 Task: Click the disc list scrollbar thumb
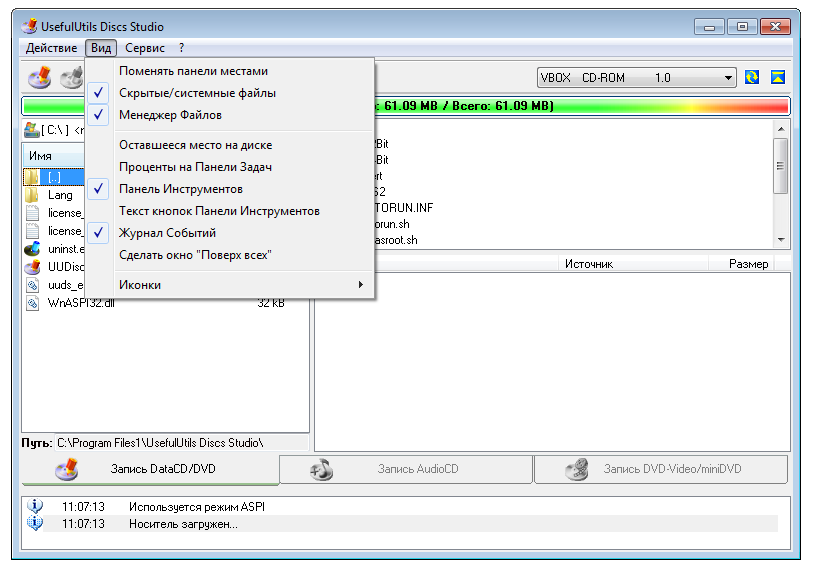pos(781,166)
